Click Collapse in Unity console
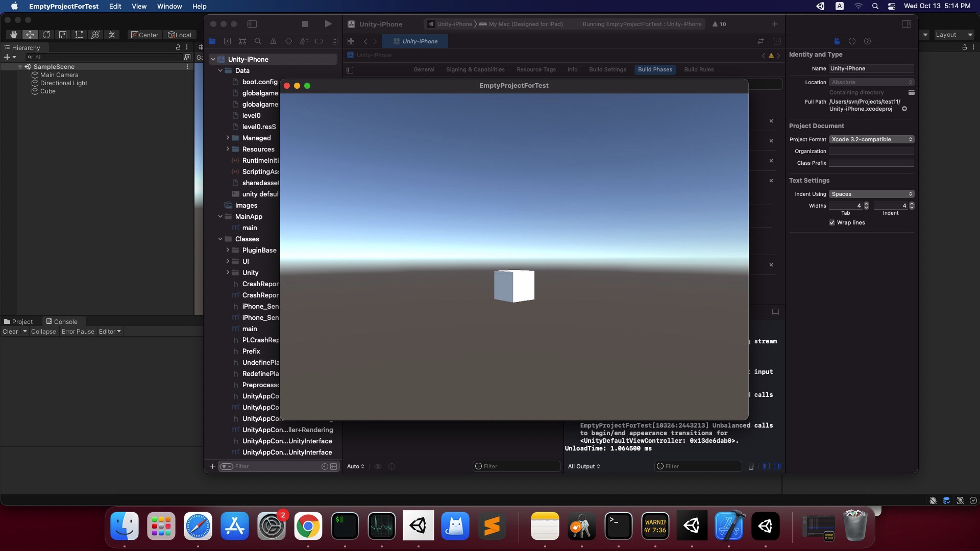The height and width of the screenshot is (551, 980). coord(43,332)
